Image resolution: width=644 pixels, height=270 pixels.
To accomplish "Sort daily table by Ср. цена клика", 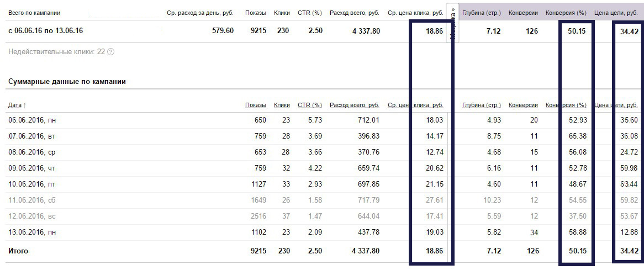I will click(415, 105).
